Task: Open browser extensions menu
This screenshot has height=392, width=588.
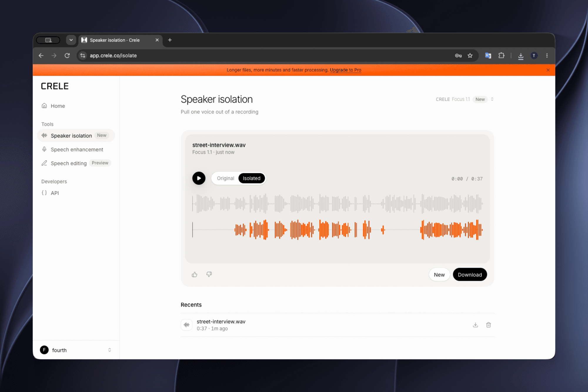Action: pos(501,56)
